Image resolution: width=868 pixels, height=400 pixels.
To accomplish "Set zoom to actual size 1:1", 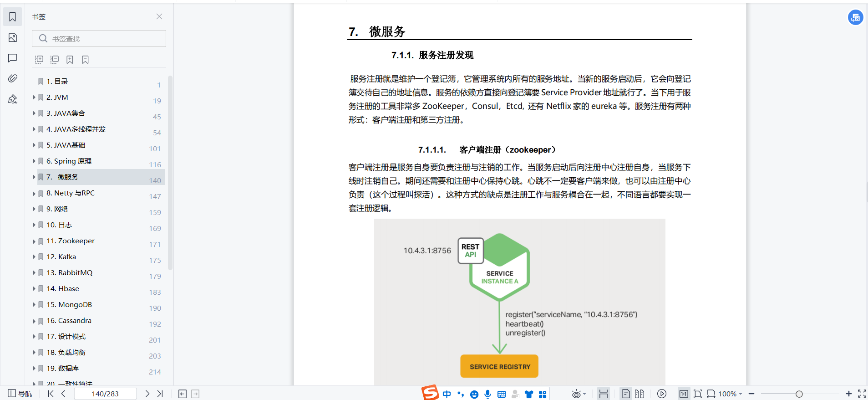I will coord(684,394).
